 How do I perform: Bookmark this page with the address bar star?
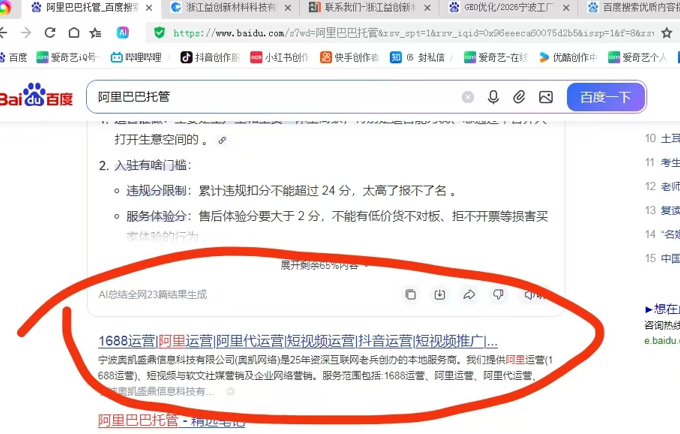click(667, 33)
